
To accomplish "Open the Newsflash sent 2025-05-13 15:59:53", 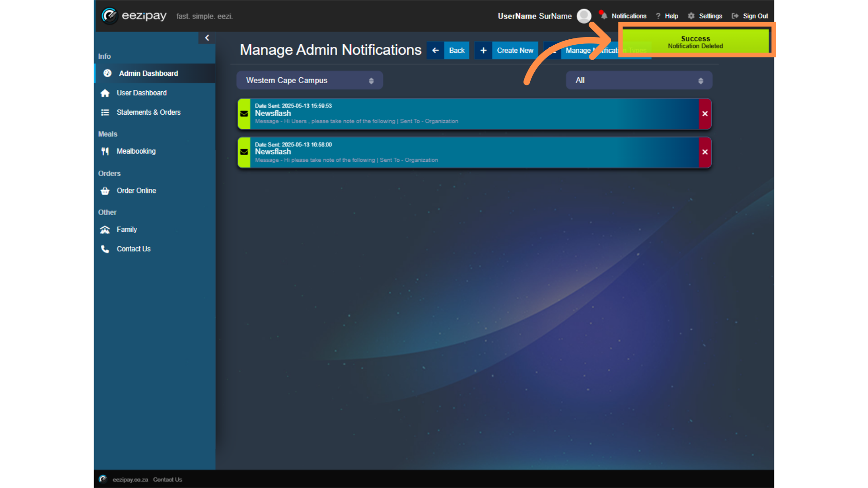I will (x=474, y=114).
